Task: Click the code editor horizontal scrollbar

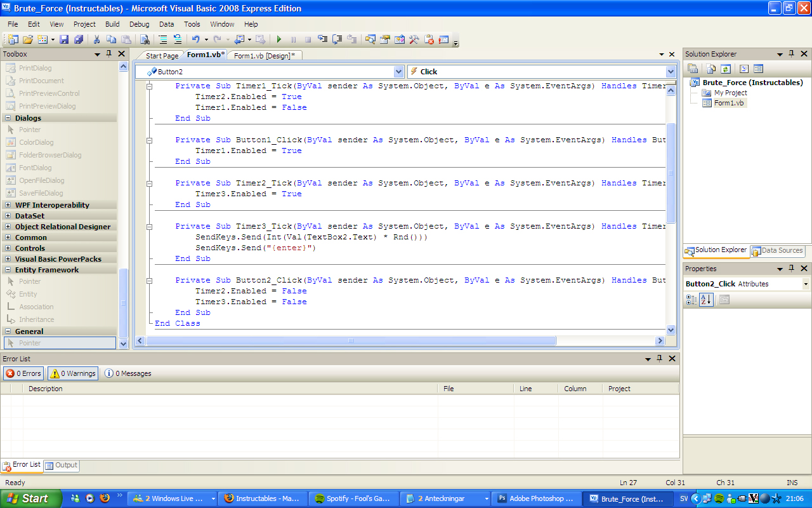Action: (351, 341)
